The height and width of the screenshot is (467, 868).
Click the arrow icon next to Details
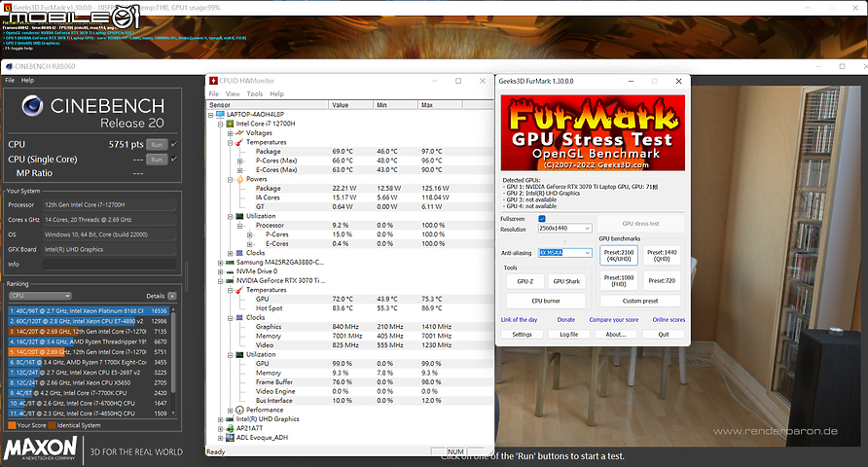point(172,296)
